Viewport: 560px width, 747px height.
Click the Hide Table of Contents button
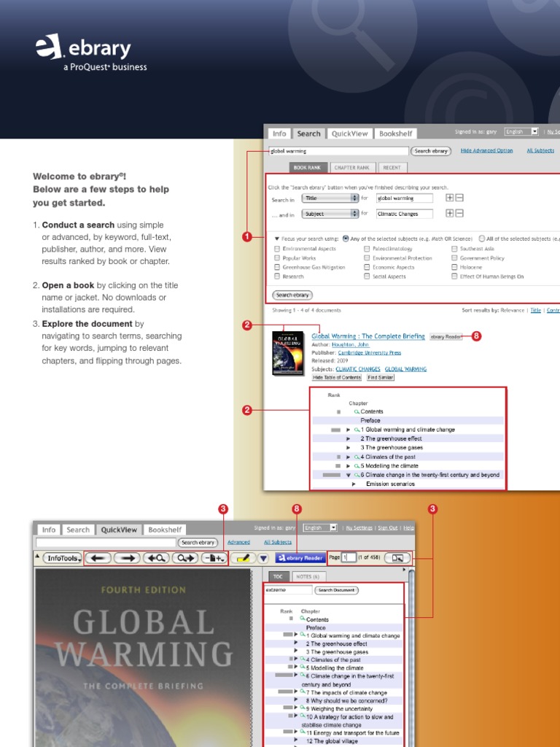[337, 377]
